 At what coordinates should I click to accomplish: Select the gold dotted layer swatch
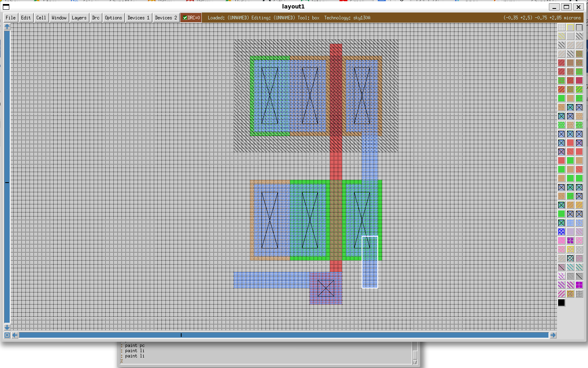tap(570, 294)
